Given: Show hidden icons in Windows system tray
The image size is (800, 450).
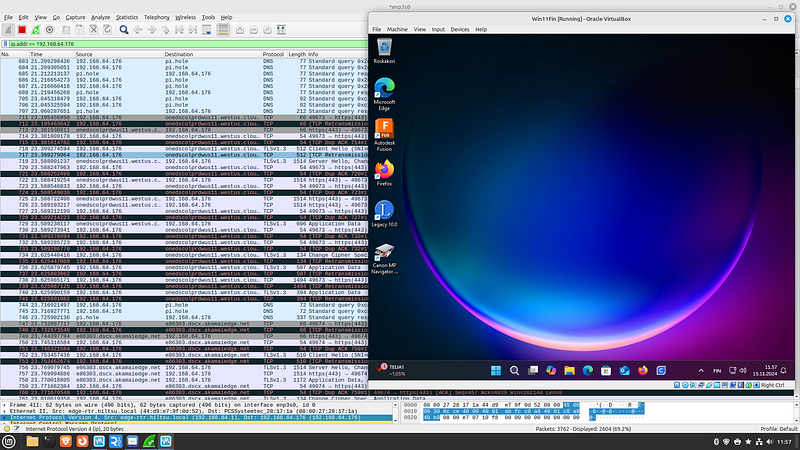Looking at the screenshot, I should pyautogui.click(x=701, y=371).
